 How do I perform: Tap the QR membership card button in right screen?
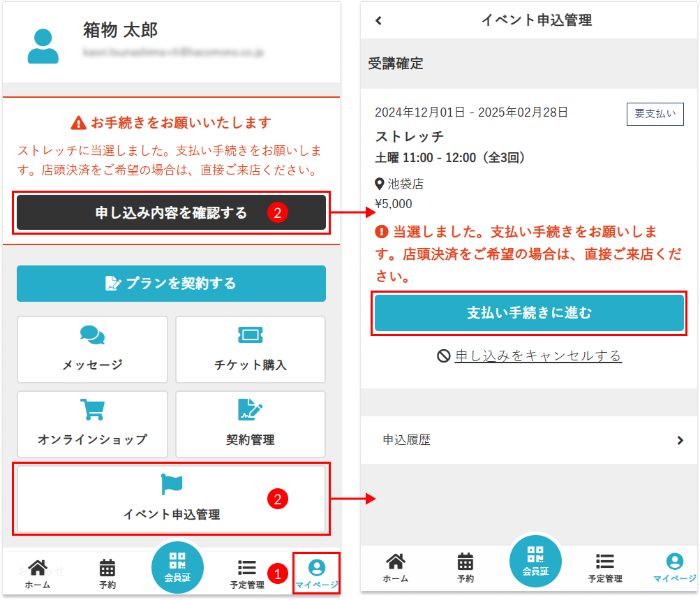click(x=535, y=562)
